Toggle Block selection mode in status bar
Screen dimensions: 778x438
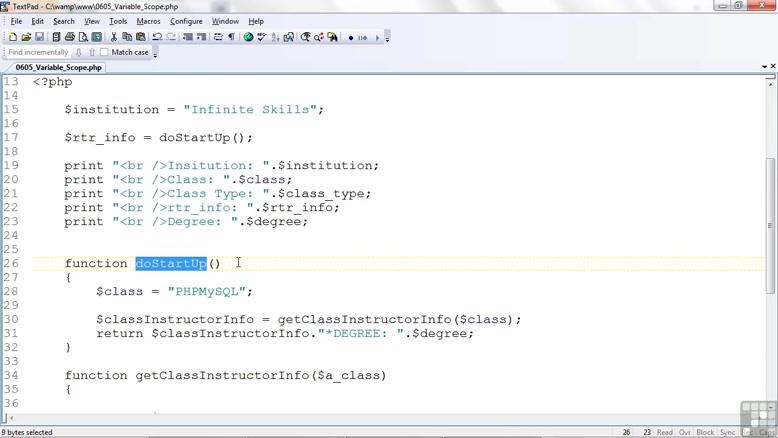pos(705,432)
